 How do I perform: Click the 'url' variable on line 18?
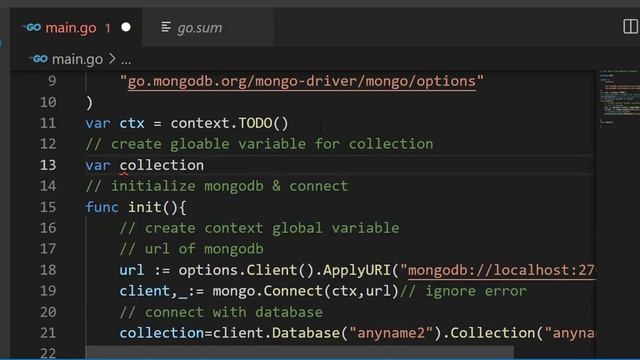tap(132, 270)
